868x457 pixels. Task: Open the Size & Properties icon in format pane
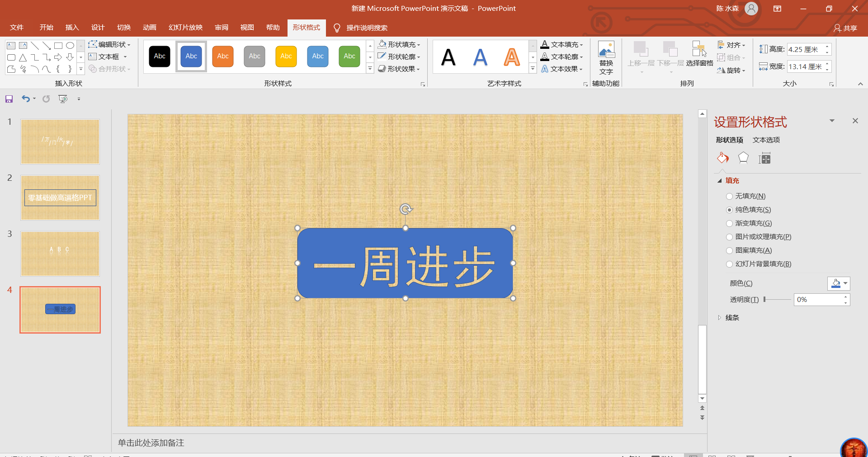[x=764, y=158]
